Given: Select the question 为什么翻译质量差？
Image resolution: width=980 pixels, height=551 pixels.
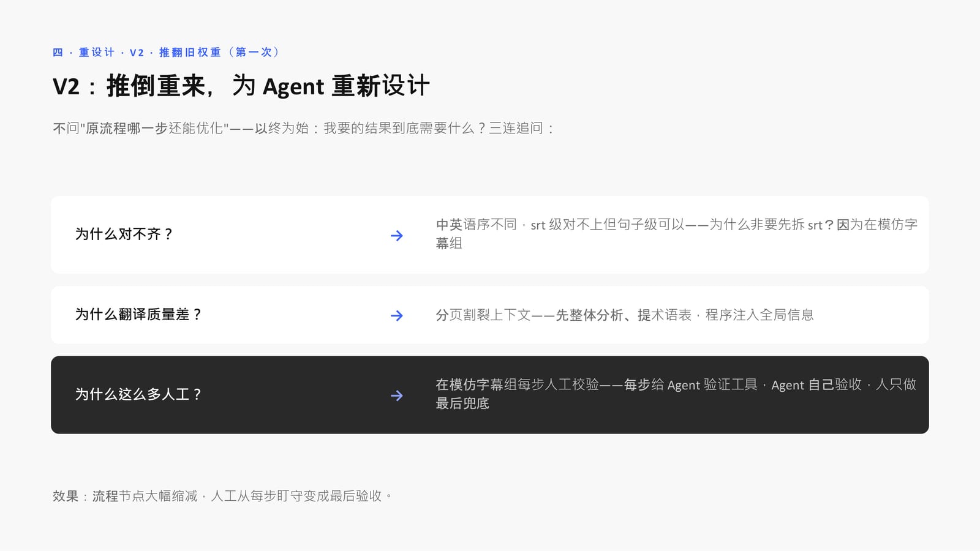Looking at the screenshot, I should point(139,314).
